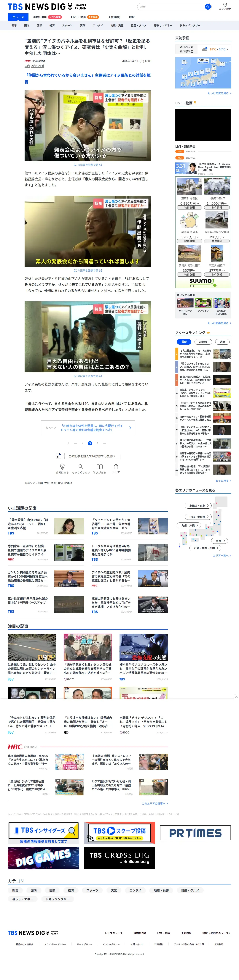Open the WORLD REPORTS video thumbnail
The image size is (239, 980).
[221, 303]
